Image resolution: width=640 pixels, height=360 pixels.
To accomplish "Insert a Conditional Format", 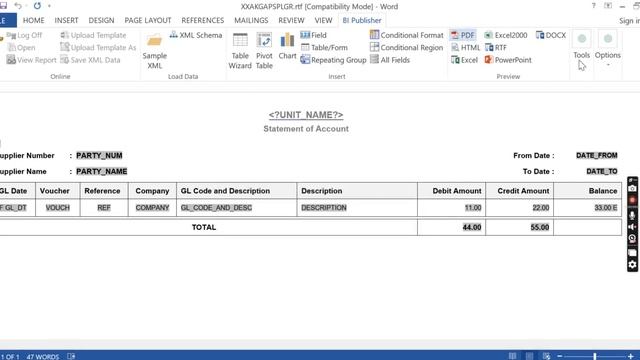I will (407, 36).
